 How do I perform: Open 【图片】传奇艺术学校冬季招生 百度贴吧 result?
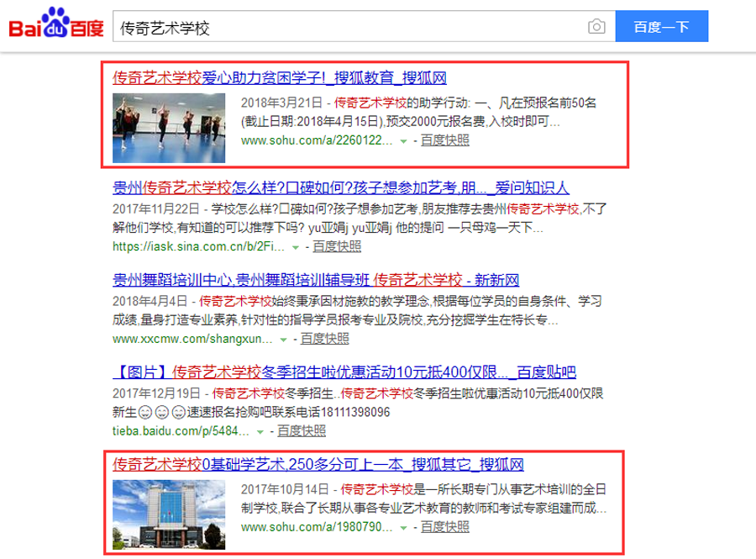pos(344,372)
